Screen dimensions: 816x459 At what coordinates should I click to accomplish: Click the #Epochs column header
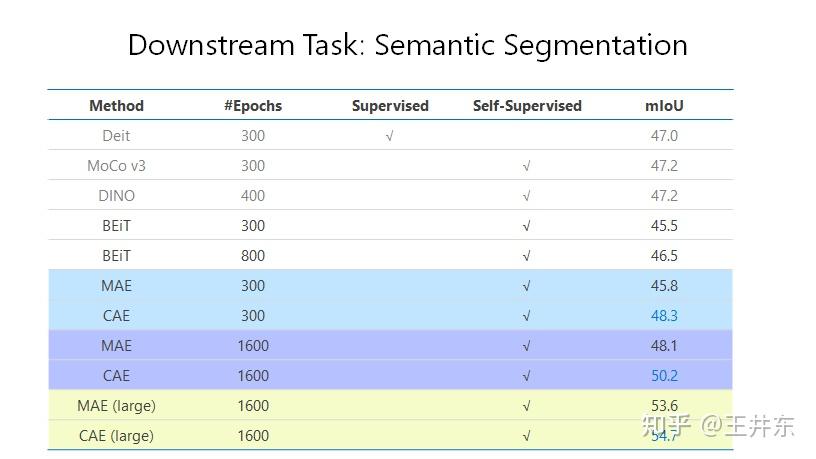[x=253, y=105]
